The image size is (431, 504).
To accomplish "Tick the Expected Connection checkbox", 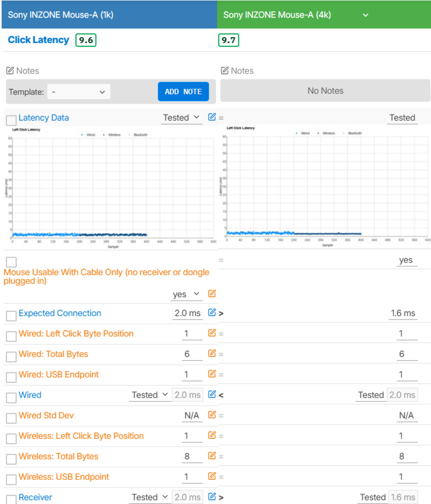I will click(11, 316).
